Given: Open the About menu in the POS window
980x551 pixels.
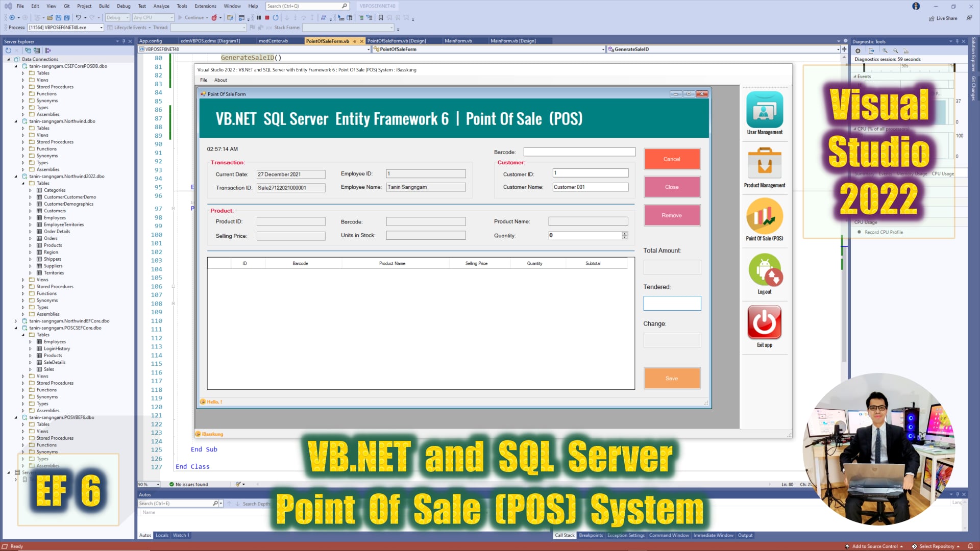Looking at the screenshot, I should [x=220, y=80].
